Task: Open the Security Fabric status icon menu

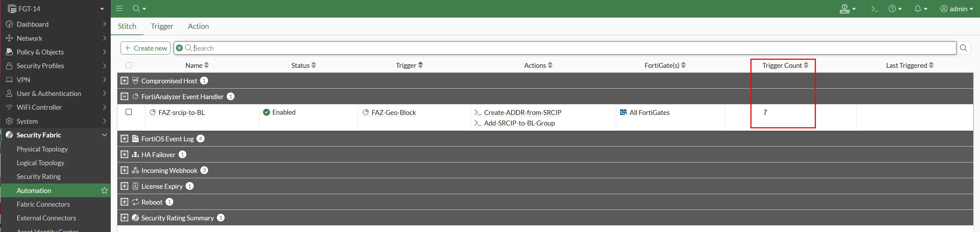Action: tap(847, 8)
